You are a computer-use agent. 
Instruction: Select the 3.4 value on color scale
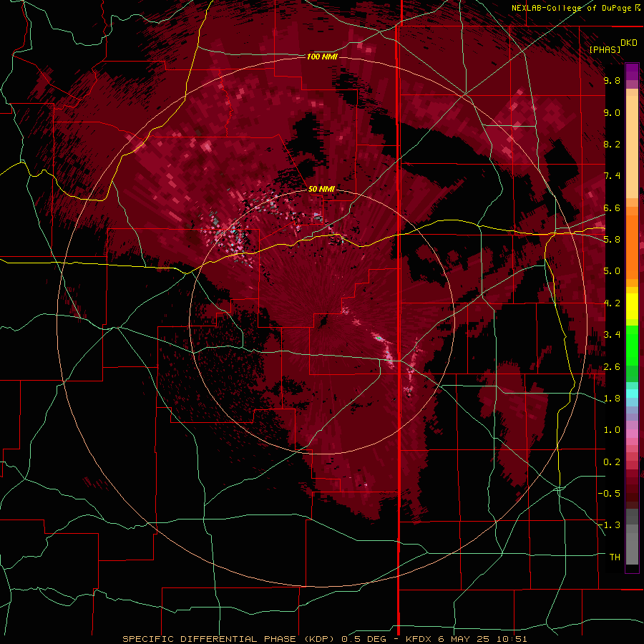coord(612,335)
